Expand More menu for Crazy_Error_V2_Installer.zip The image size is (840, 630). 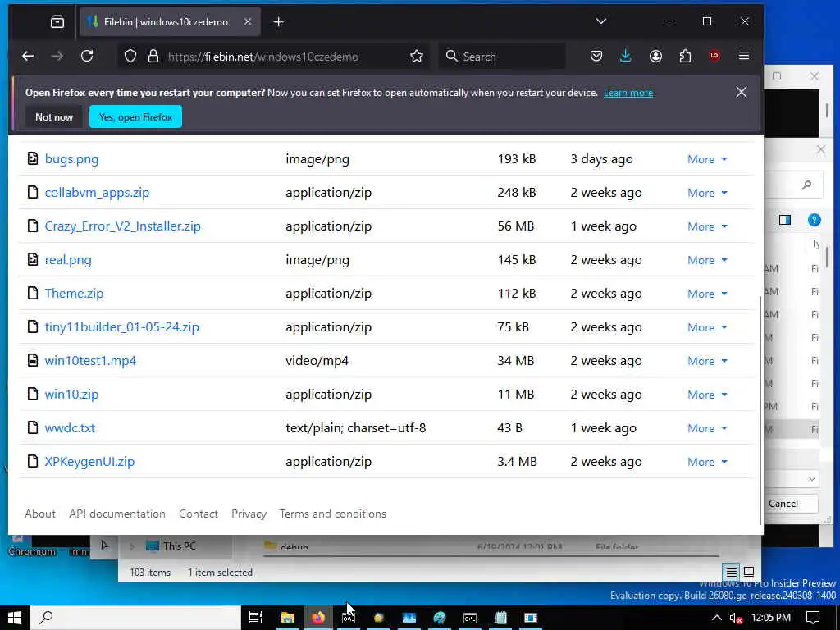[x=707, y=226]
